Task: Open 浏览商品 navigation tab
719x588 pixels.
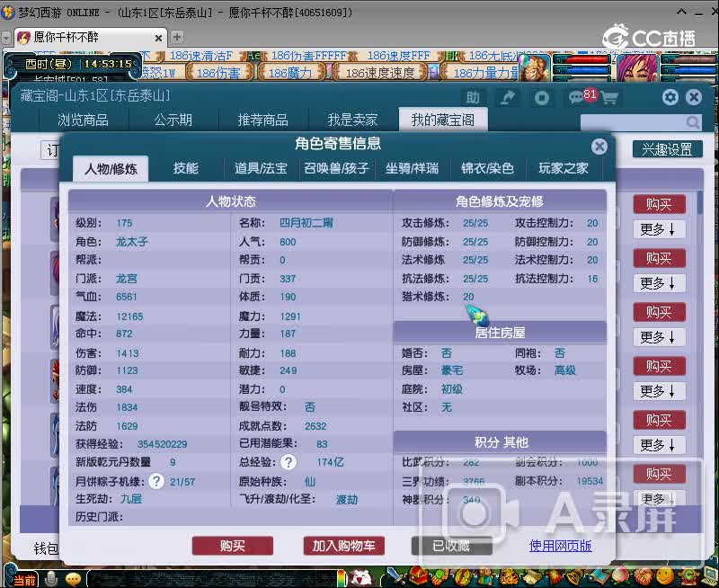Action: pyautogui.click(x=83, y=120)
